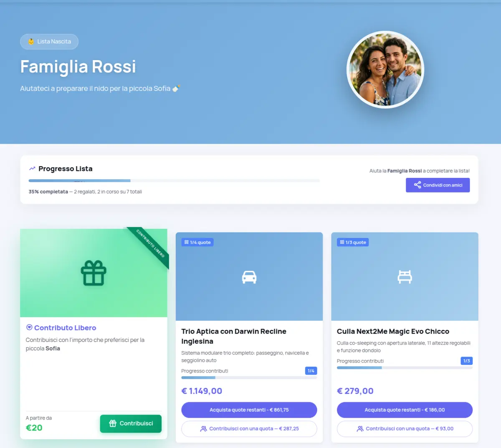Click the people icon in the € 93,00 quota button
Viewport: 501px width, 448px height.
click(360, 429)
